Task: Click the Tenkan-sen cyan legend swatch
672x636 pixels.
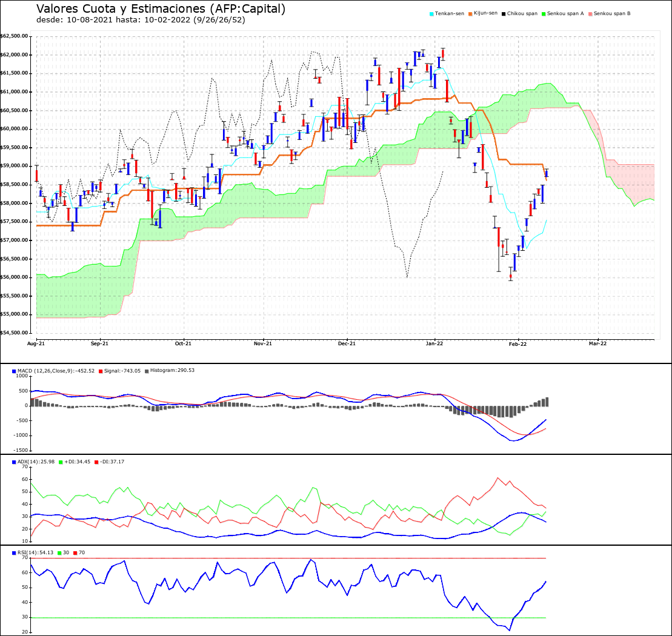Action: [431, 14]
